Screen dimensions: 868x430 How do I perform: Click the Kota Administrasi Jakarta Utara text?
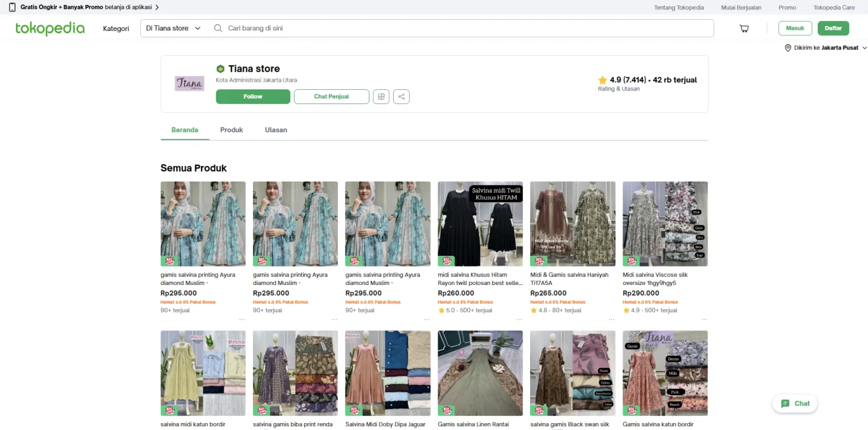[256, 80]
